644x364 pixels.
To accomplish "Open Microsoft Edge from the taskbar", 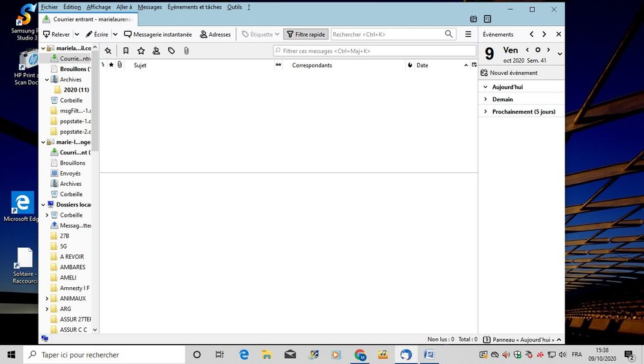I will pyautogui.click(x=244, y=354).
